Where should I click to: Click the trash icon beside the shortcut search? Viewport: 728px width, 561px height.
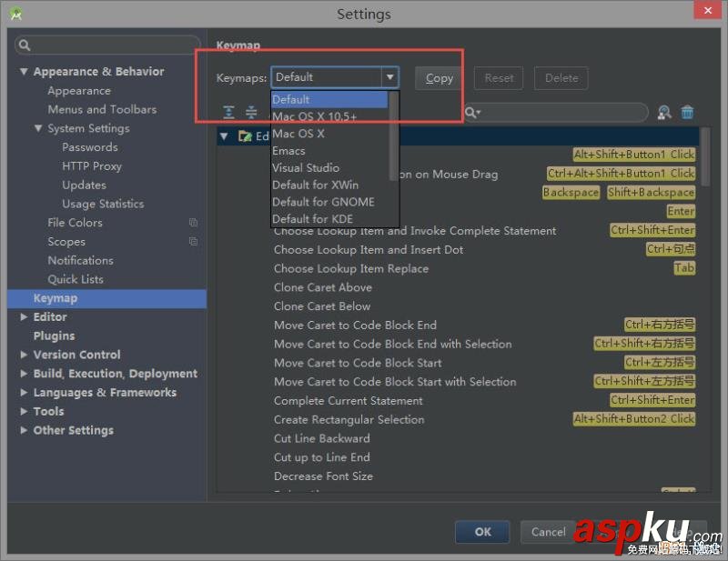pyautogui.click(x=687, y=112)
